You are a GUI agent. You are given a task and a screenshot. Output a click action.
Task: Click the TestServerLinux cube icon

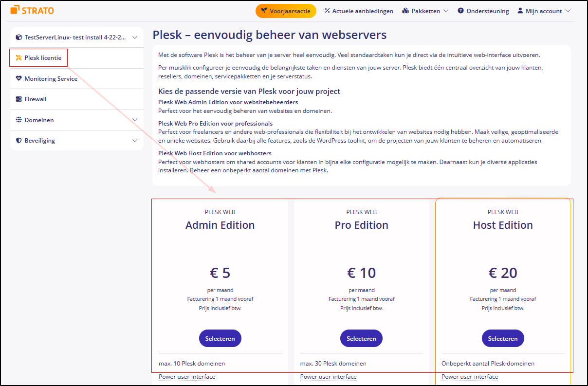(x=19, y=37)
